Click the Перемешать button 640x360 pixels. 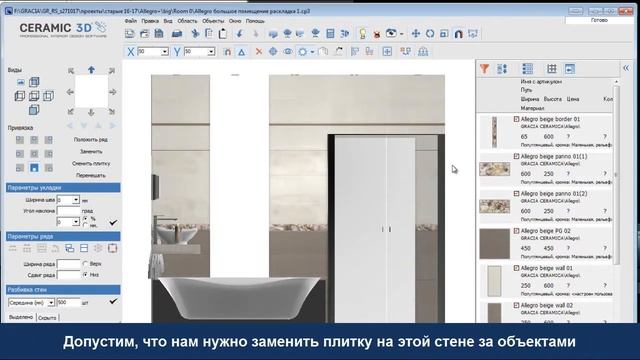(x=91, y=176)
